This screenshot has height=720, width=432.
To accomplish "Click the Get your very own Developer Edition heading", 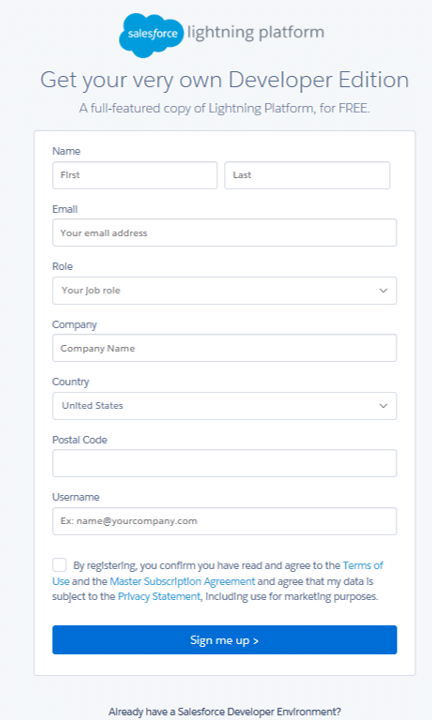I will pos(224,80).
